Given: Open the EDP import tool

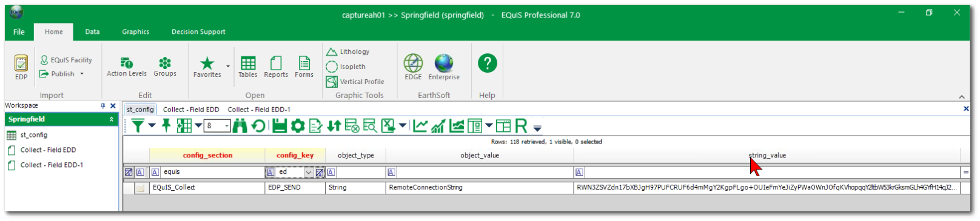Looking at the screenshot, I should [x=21, y=67].
